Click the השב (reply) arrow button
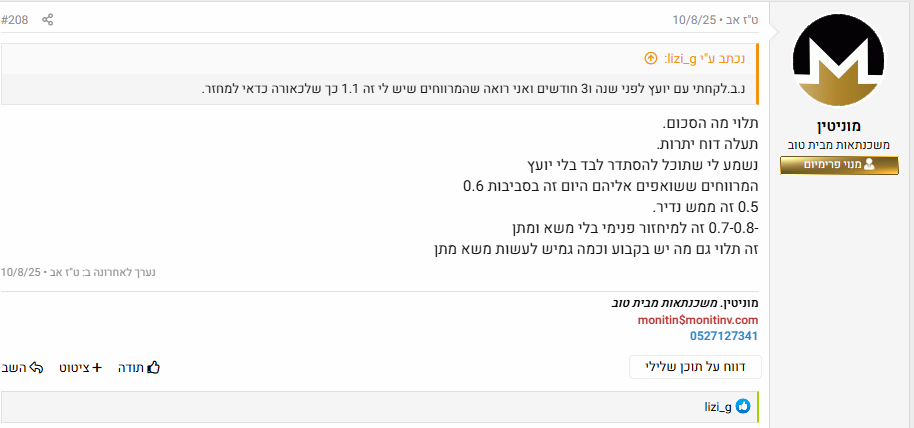This screenshot has height=428, width=914. click(x=21, y=367)
